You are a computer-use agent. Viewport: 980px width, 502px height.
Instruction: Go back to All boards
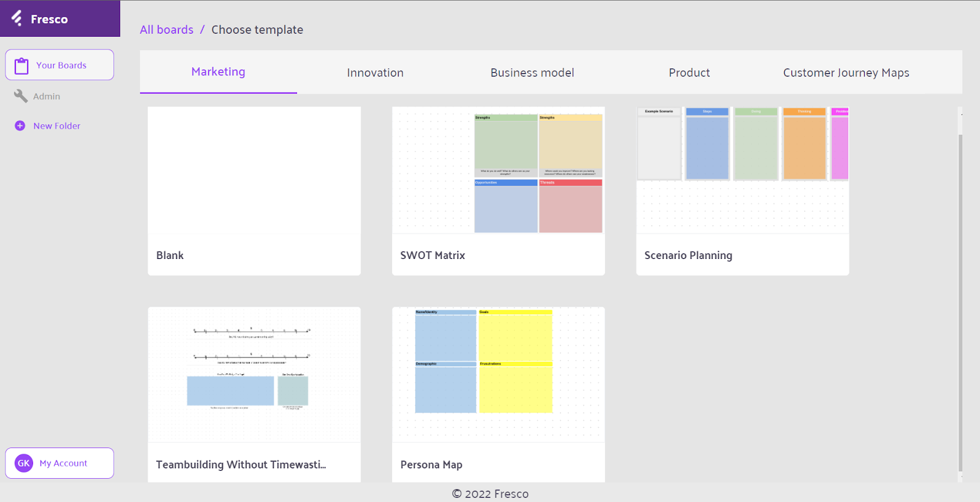pyautogui.click(x=167, y=29)
